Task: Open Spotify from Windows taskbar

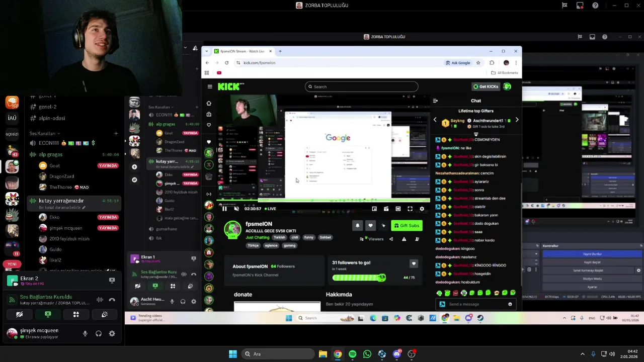Action: coord(352,354)
